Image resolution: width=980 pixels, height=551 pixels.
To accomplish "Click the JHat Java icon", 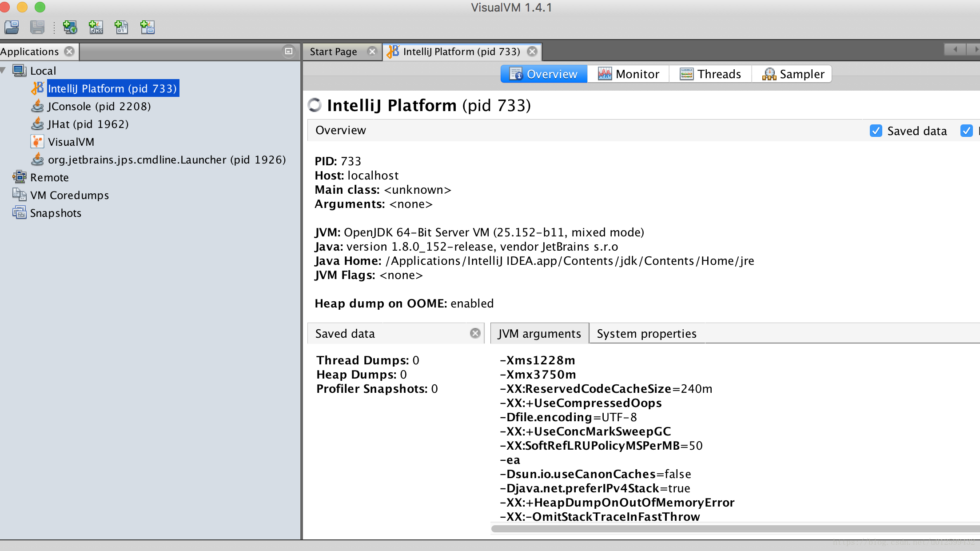I will point(38,124).
